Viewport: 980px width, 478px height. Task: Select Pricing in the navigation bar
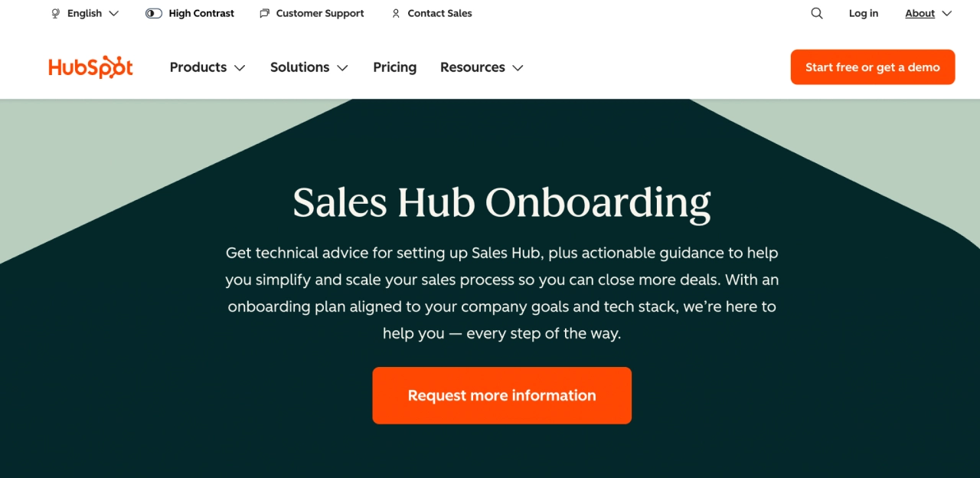(x=394, y=67)
